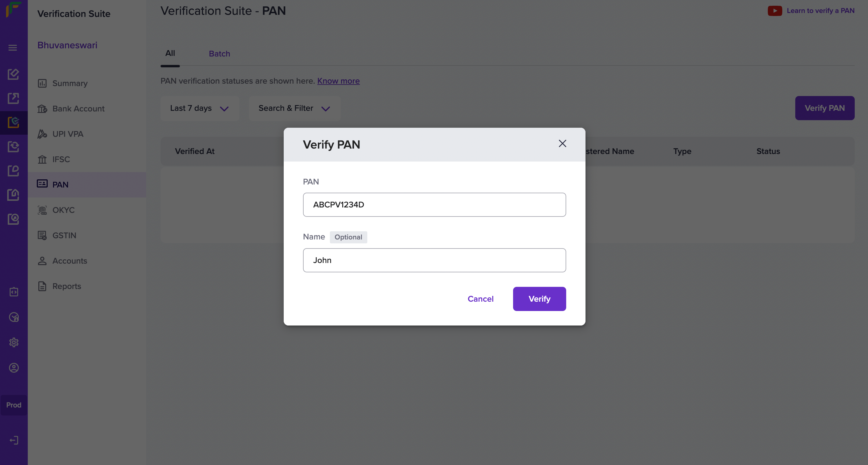Cancel the Verify PAN dialog

click(x=480, y=299)
